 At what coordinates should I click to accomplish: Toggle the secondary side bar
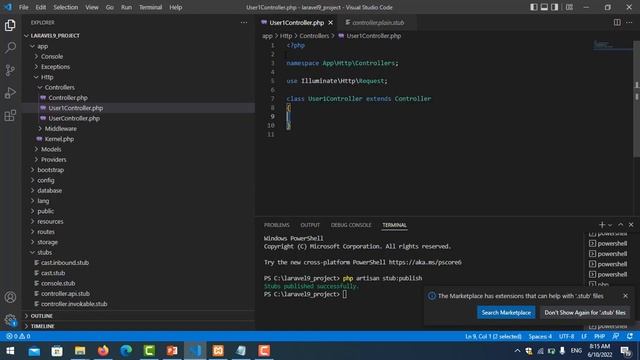coord(554,7)
